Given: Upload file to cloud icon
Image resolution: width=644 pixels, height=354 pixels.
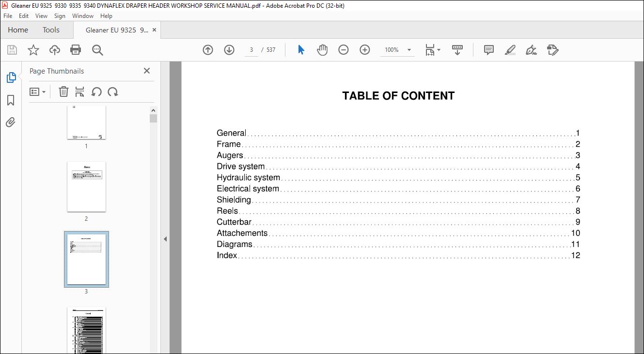Looking at the screenshot, I should coord(55,50).
